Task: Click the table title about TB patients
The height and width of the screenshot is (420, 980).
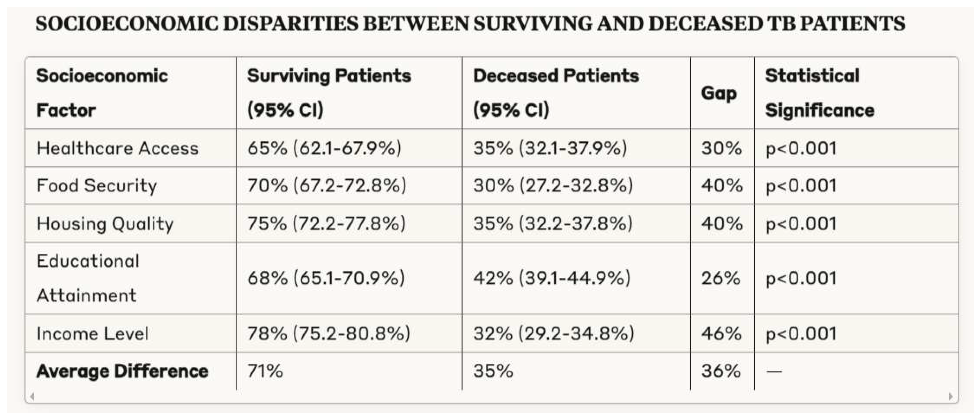Action: pos(470,24)
